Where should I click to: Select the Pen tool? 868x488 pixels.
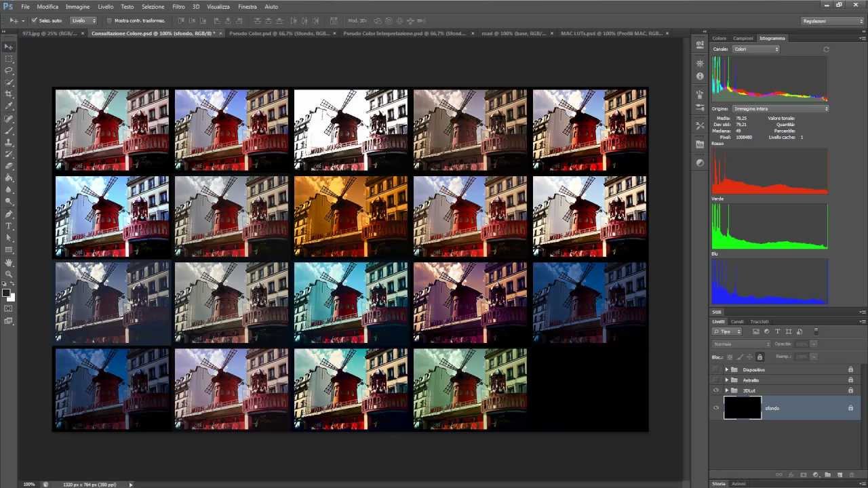coord(9,214)
